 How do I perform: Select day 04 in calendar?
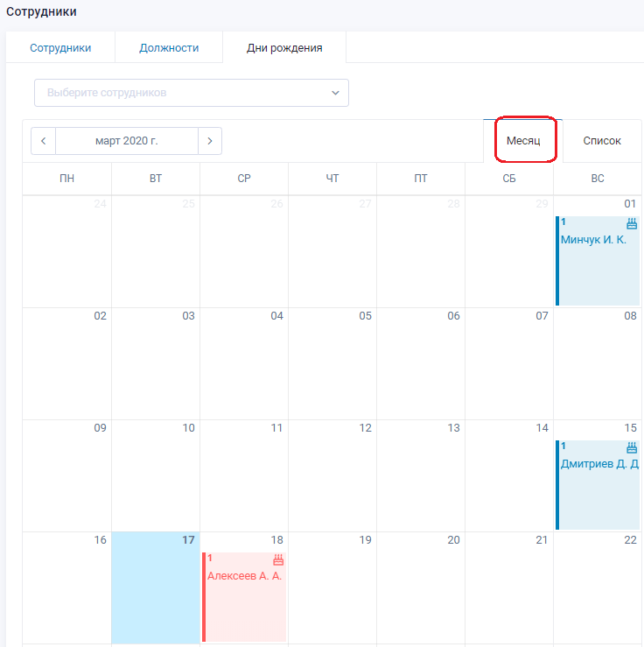tap(243, 363)
